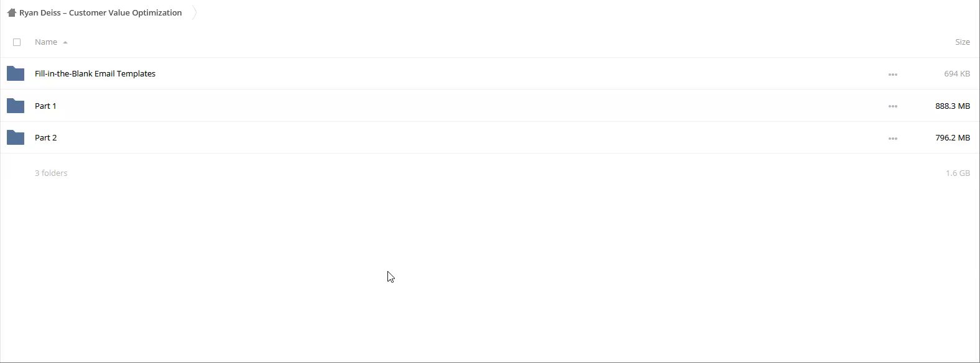The width and height of the screenshot is (980, 363).
Task: Click the home icon in breadcrumb
Action: pos(11,12)
